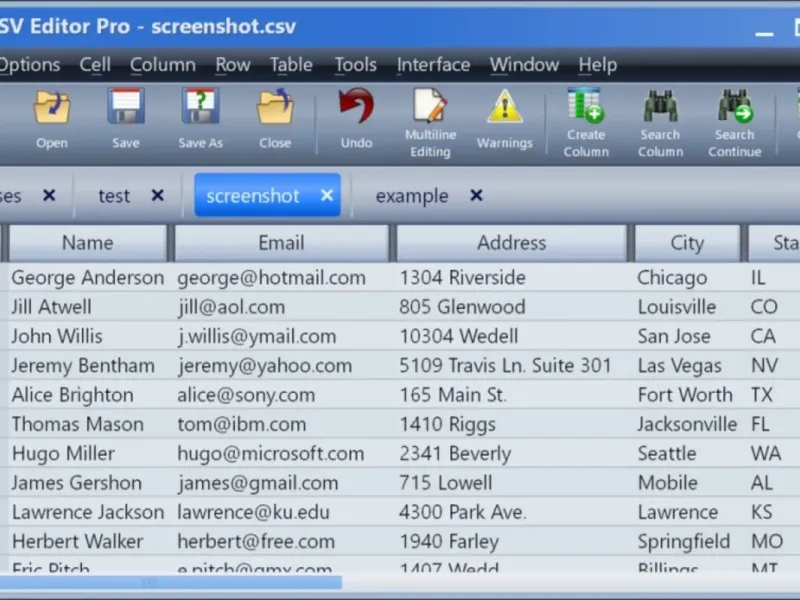Open the Help menu
This screenshot has width=800, height=600.
coord(597,65)
